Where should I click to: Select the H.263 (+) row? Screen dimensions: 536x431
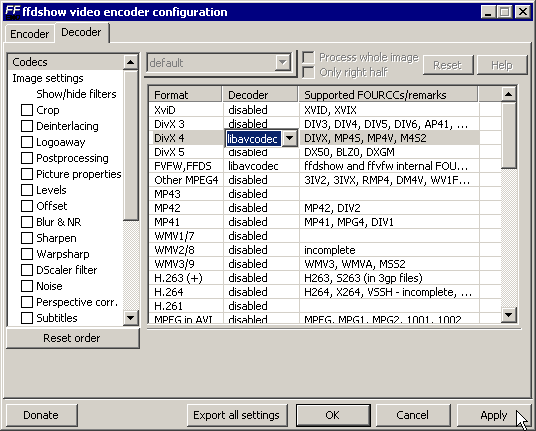tap(325, 278)
